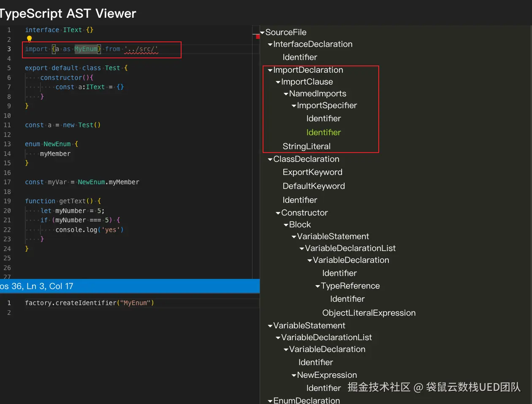Click the 'const a:IText = {}' line
The image size is (532, 404).
(x=90, y=87)
